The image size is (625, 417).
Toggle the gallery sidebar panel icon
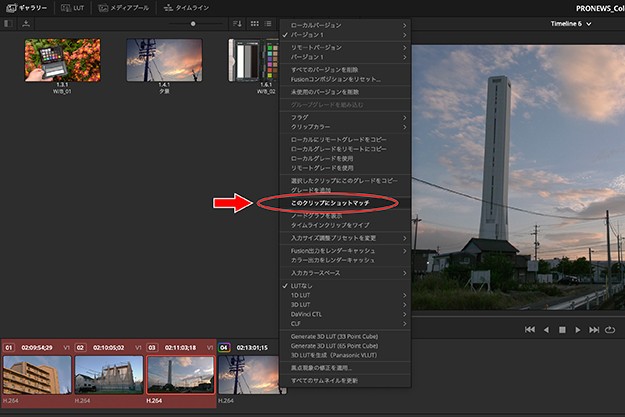9,22
